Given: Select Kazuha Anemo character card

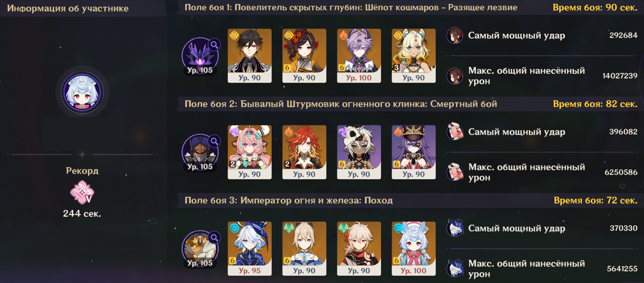Looking at the screenshot, I should click(x=359, y=249).
